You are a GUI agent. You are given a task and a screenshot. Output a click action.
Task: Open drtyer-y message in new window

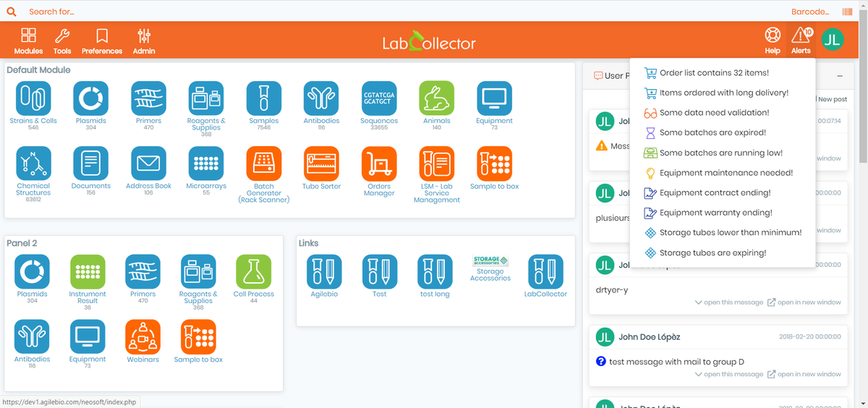pyautogui.click(x=804, y=302)
